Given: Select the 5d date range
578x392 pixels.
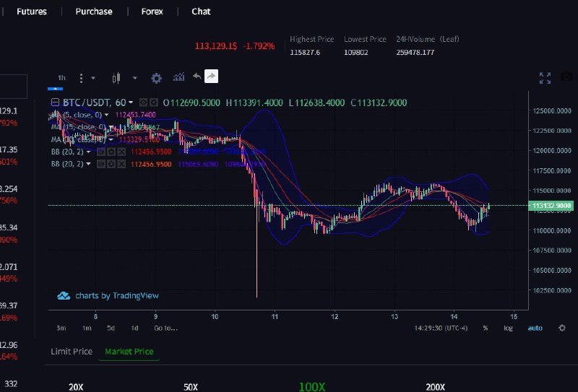Looking at the screenshot, I should tap(111, 328).
